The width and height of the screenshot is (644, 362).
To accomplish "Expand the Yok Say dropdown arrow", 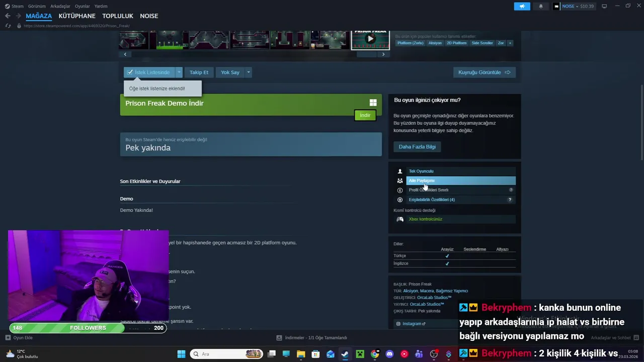I will pyautogui.click(x=248, y=72).
